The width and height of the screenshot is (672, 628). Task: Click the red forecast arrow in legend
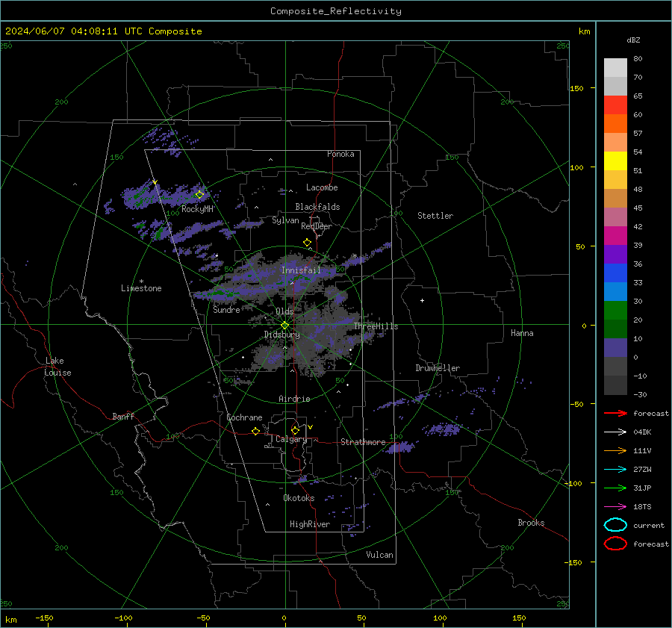click(x=615, y=413)
